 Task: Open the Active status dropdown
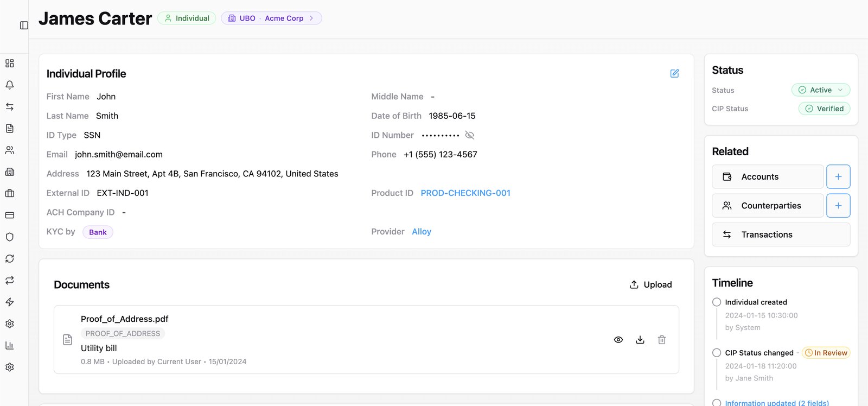pyautogui.click(x=821, y=90)
